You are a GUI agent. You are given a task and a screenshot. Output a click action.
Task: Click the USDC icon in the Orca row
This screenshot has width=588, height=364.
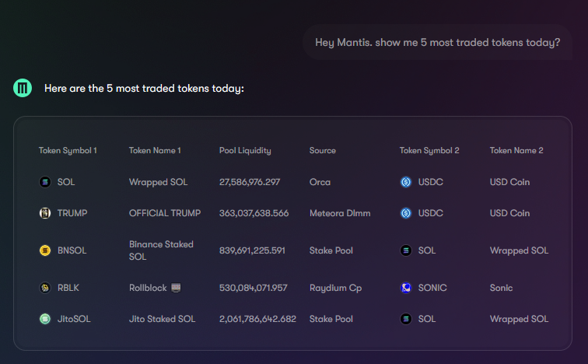pyautogui.click(x=406, y=182)
